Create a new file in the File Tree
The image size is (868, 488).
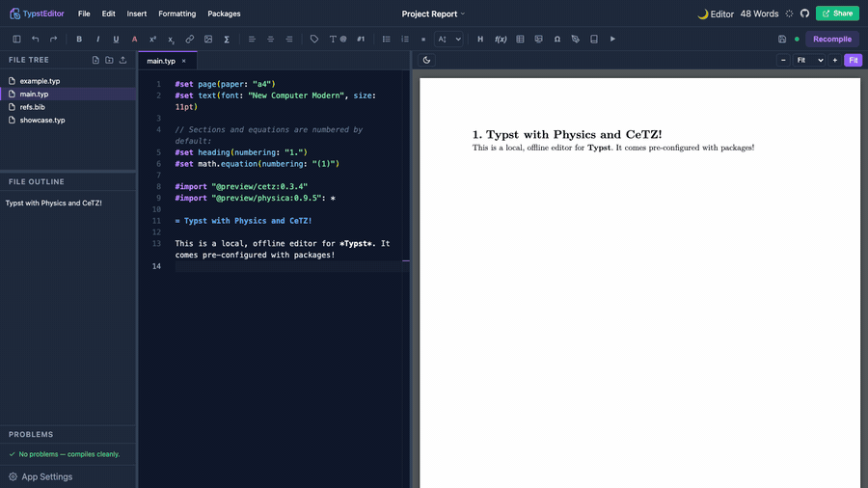click(95, 60)
